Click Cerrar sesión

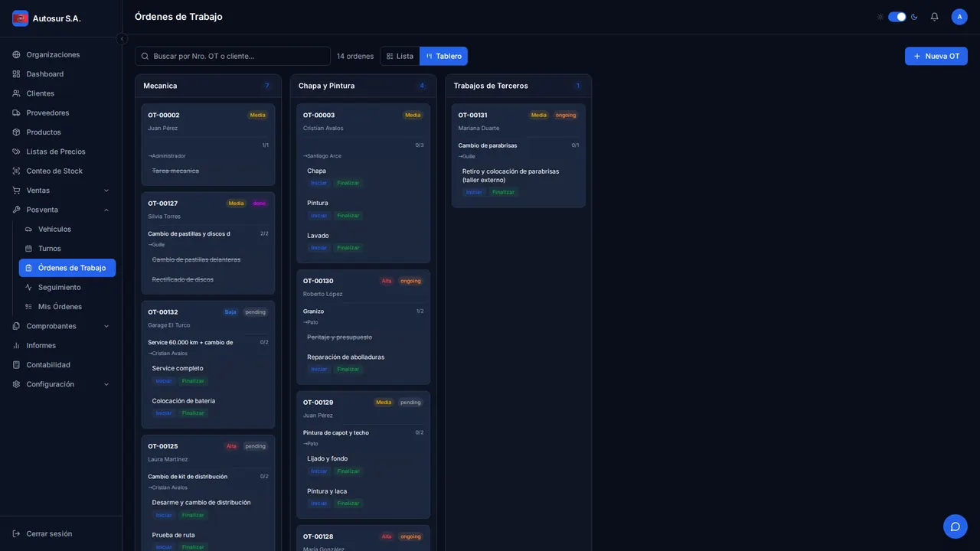pos(61,533)
